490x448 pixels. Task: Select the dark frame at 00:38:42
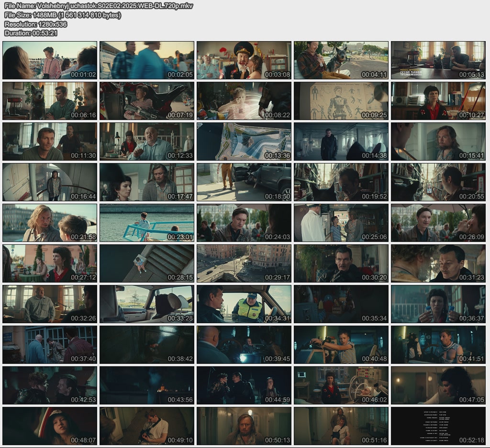[x=147, y=345]
